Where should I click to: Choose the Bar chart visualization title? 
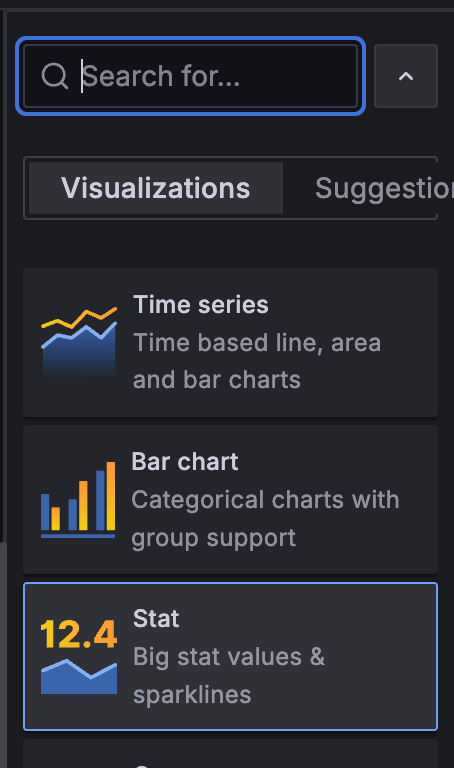185,461
